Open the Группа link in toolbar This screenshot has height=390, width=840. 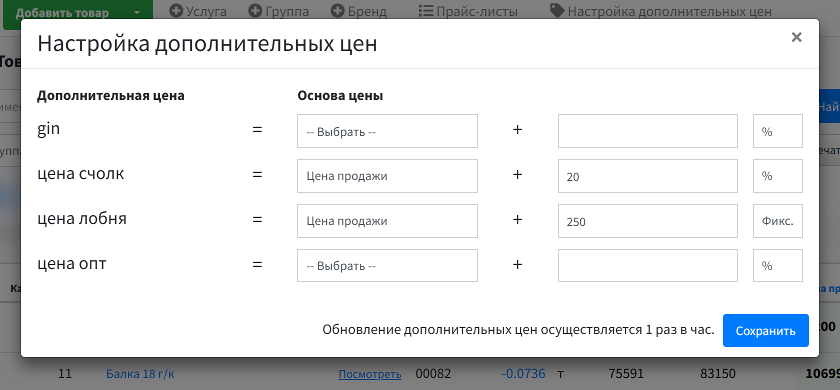tap(287, 11)
